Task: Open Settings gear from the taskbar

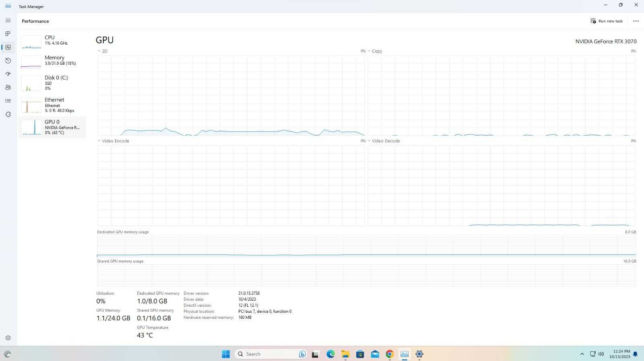Action: coord(419,354)
